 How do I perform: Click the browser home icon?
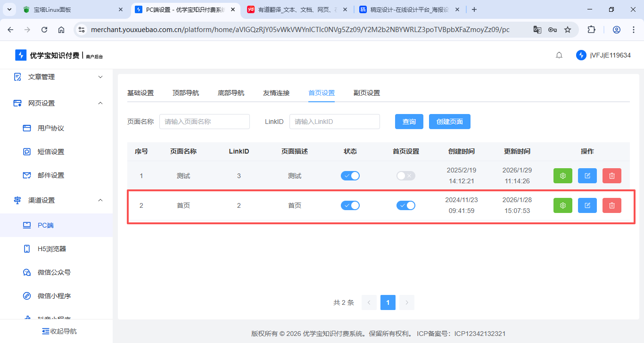pyautogui.click(x=61, y=30)
